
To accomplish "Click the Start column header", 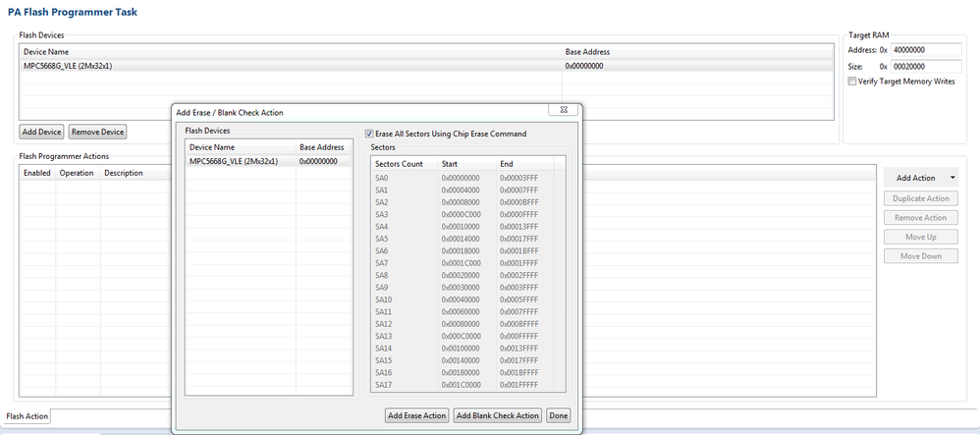I will click(466, 164).
